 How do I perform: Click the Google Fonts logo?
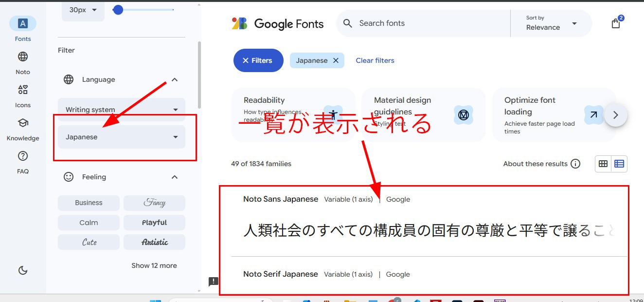point(278,23)
